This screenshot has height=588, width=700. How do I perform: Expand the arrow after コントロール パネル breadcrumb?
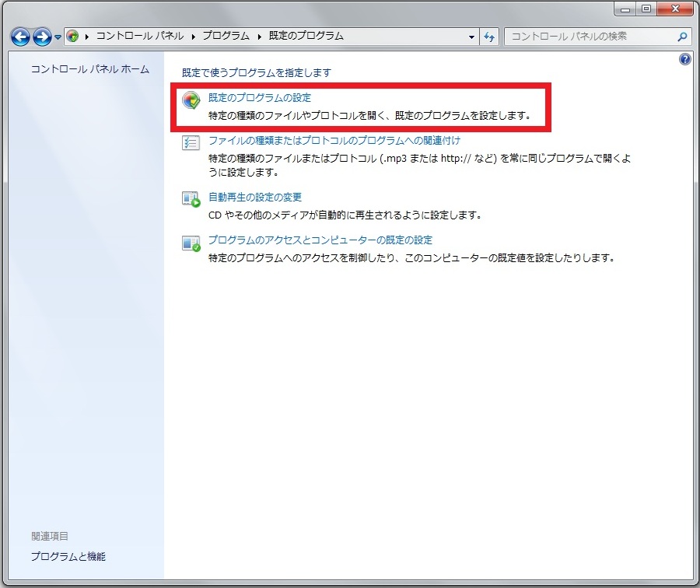(x=194, y=37)
